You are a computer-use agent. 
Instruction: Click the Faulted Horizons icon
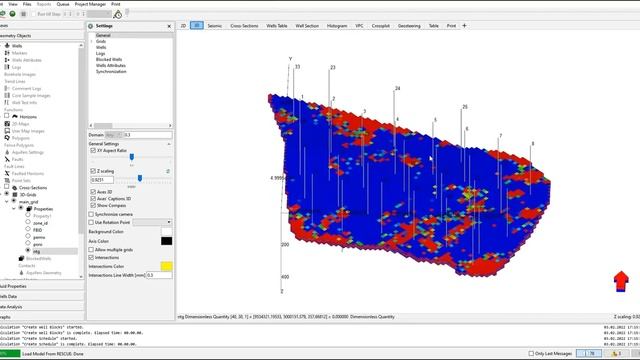pos(7,173)
